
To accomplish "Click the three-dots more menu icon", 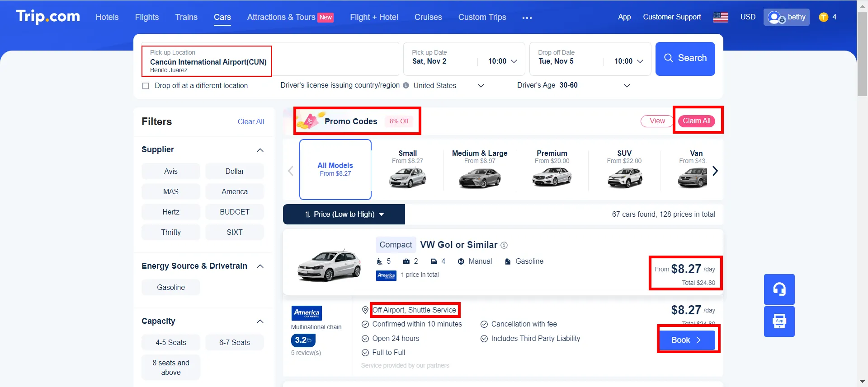I will (527, 18).
